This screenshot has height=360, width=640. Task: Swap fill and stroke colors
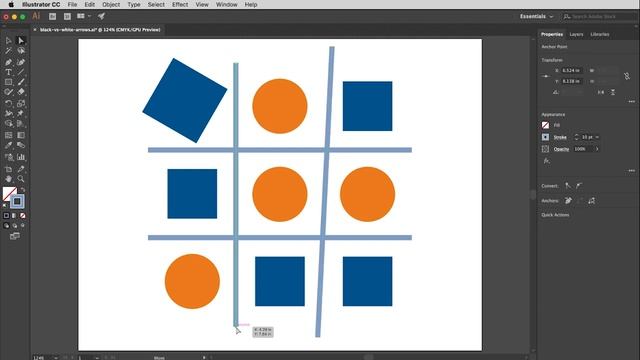23,190
